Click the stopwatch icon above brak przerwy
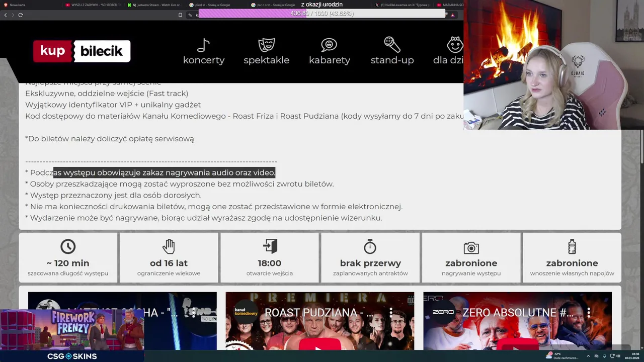 pyautogui.click(x=370, y=246)
